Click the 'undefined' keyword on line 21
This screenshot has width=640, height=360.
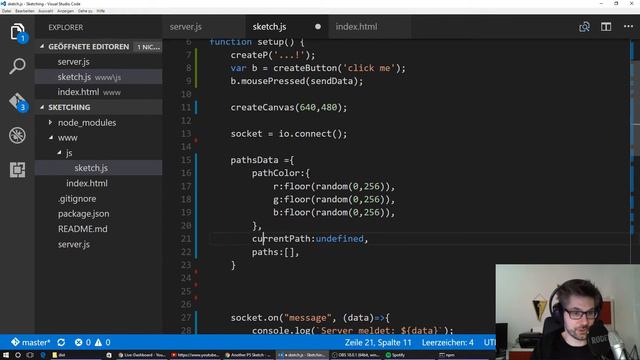click(x=339, y=239)
